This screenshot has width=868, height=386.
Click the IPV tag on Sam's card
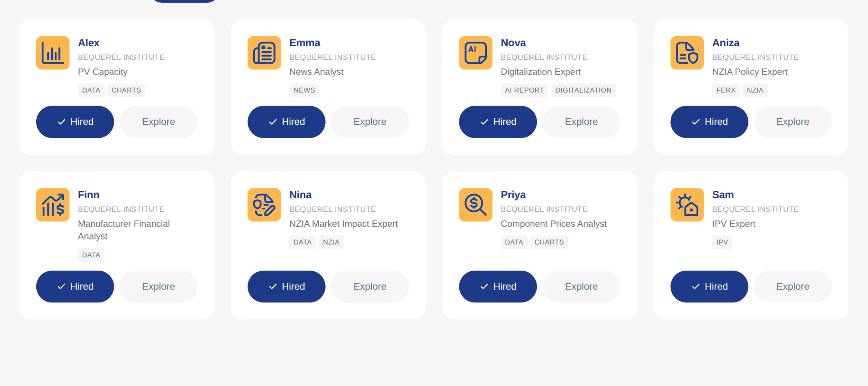[x=722, y=242]
